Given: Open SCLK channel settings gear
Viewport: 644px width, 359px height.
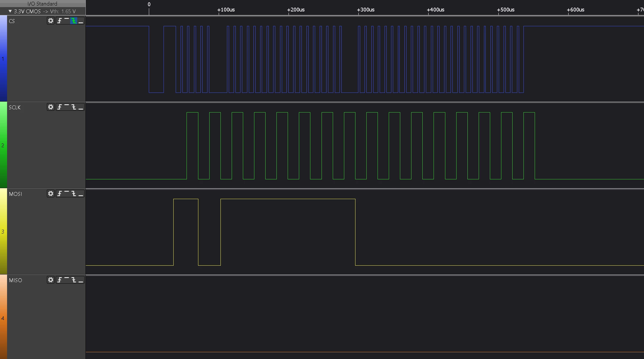Looking at the screenshot, I should [51, 107].
